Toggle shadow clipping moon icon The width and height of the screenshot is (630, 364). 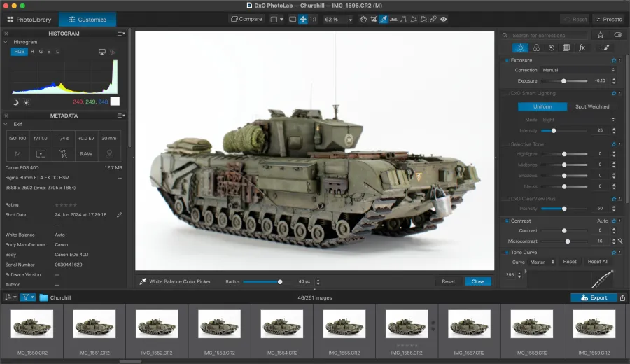point(15,102)
